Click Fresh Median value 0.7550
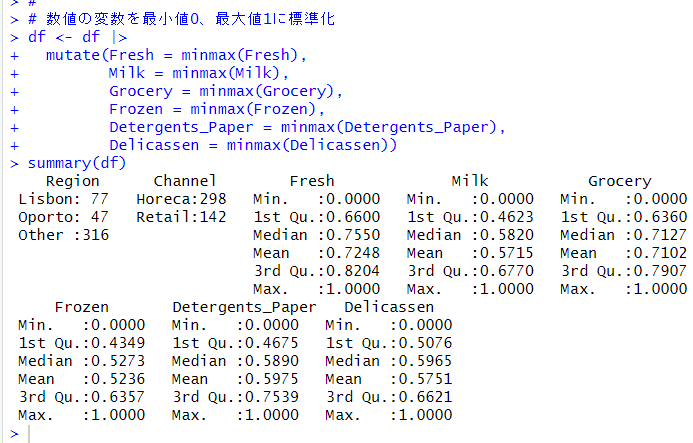The image size is (693, 443). [353, 235]
